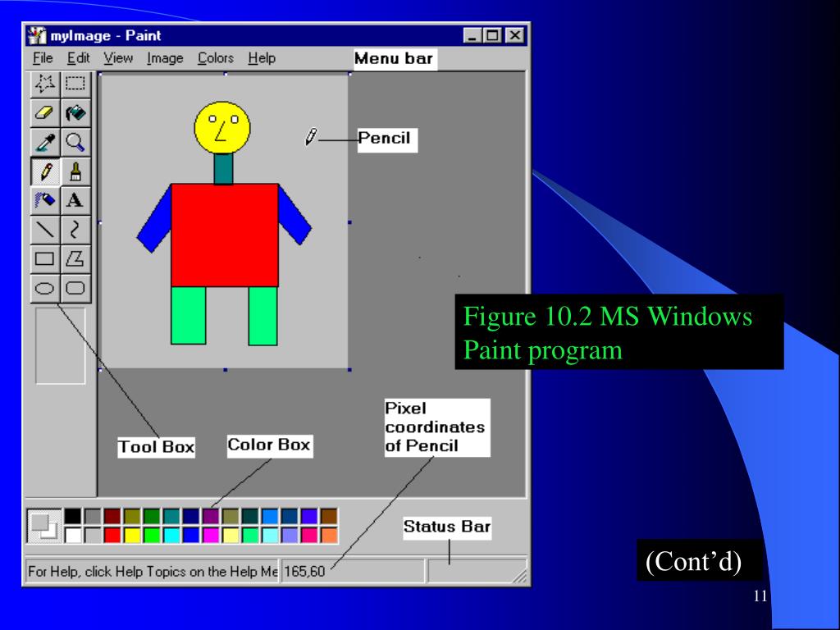The height and width of the screenshot is (630, 840).
Task: Pick the black color swatch
Action: pyautogui.click(x=73, y=517)
